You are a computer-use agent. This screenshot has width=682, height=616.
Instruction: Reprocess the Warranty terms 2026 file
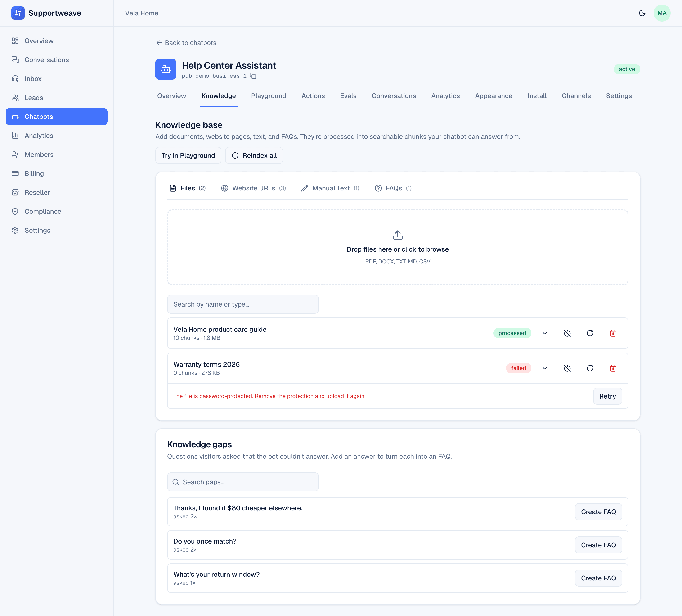(x=590, y=368)
